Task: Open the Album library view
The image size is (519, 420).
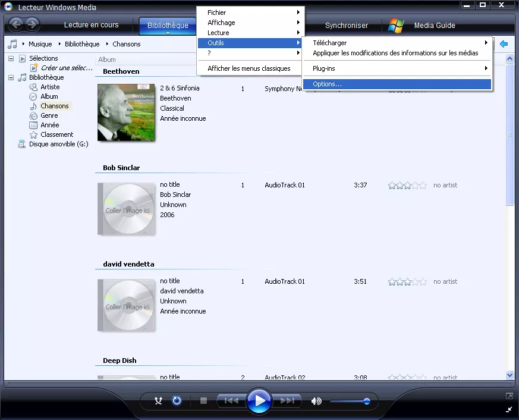Action: 49,97
